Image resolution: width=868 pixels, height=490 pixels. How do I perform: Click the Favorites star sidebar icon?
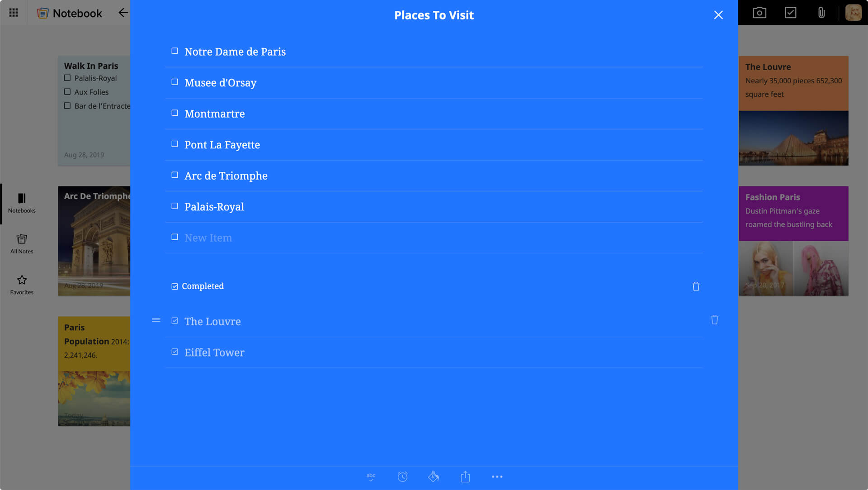[21, 280]
